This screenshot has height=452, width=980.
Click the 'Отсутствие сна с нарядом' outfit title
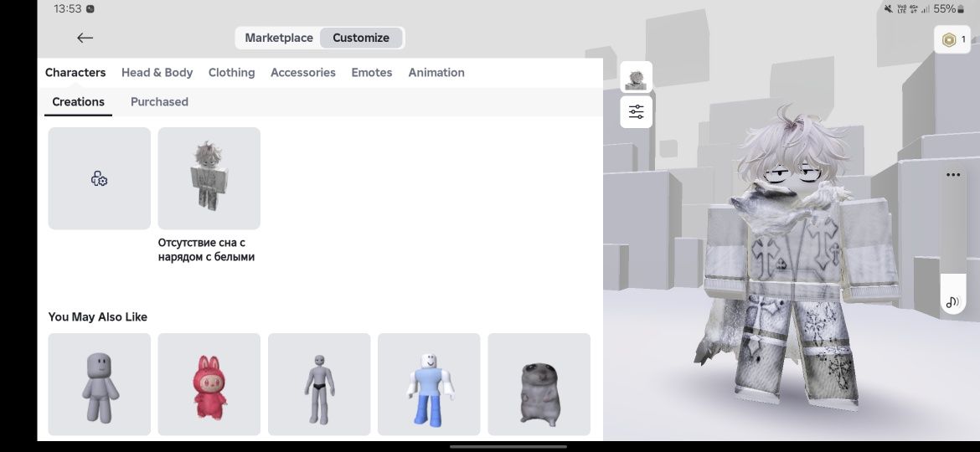click(206, 249)
